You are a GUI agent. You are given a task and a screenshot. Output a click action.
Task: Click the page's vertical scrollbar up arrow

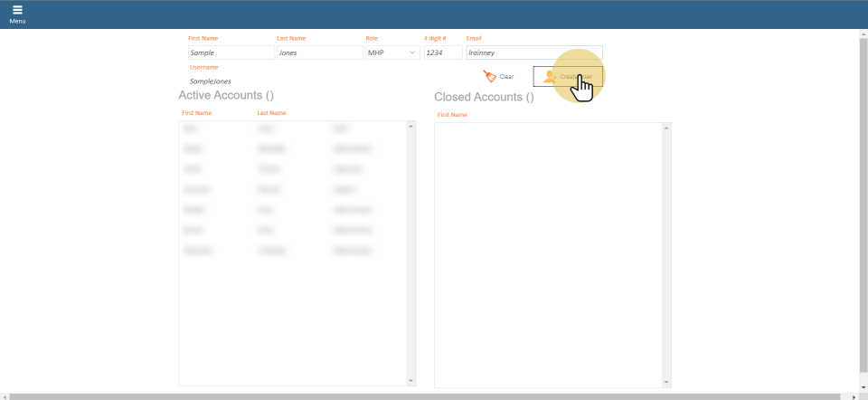coord(862,34)
